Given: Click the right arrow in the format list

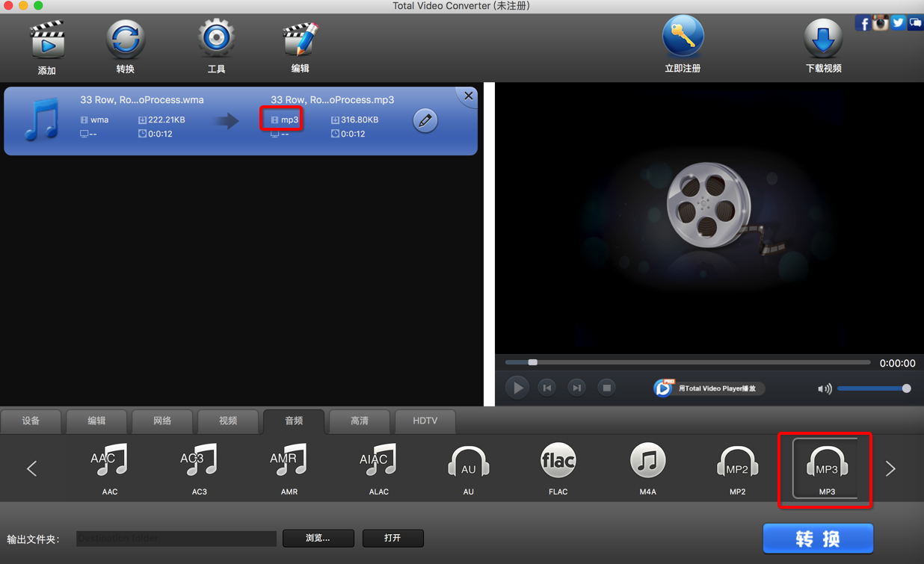Looking at the screenshot, I should click(x=890, y=468).
